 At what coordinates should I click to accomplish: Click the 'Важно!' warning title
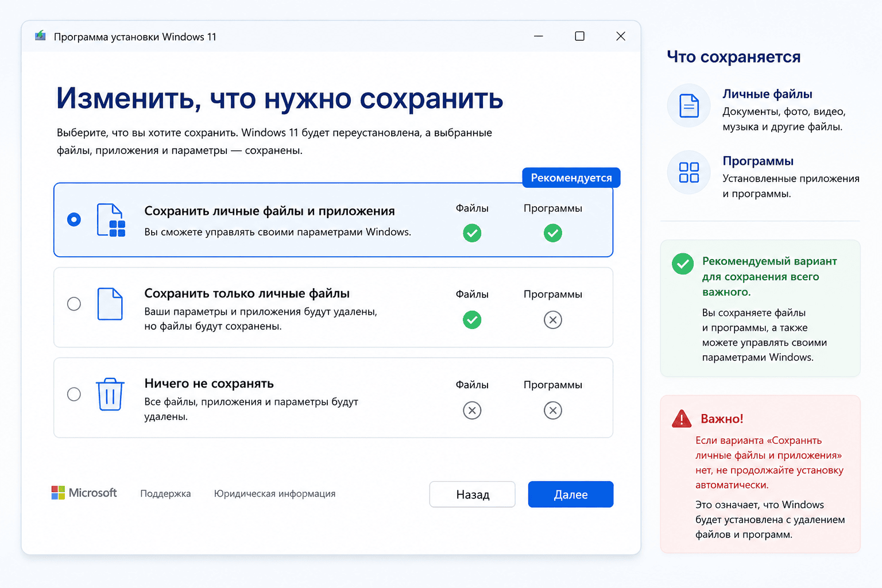(x=722, y=419)
